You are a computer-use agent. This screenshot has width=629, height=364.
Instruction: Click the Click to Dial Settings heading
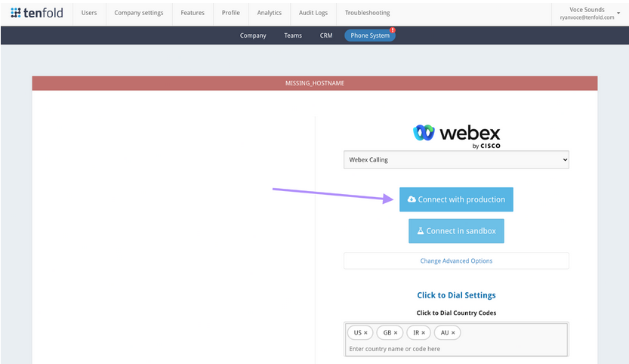point(456,295)
